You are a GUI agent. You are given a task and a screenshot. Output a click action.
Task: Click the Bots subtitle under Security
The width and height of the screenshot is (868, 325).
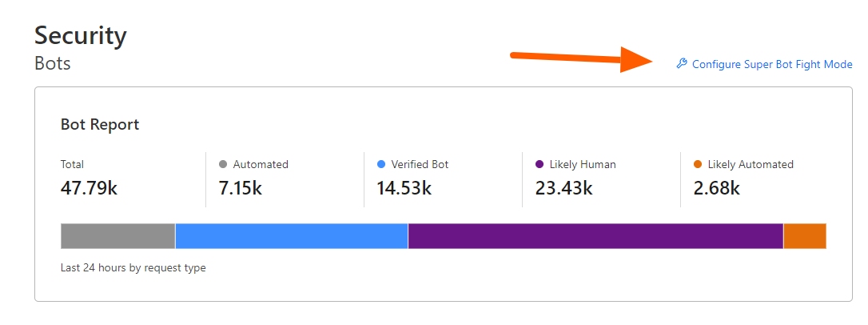[x=53, y=63]
